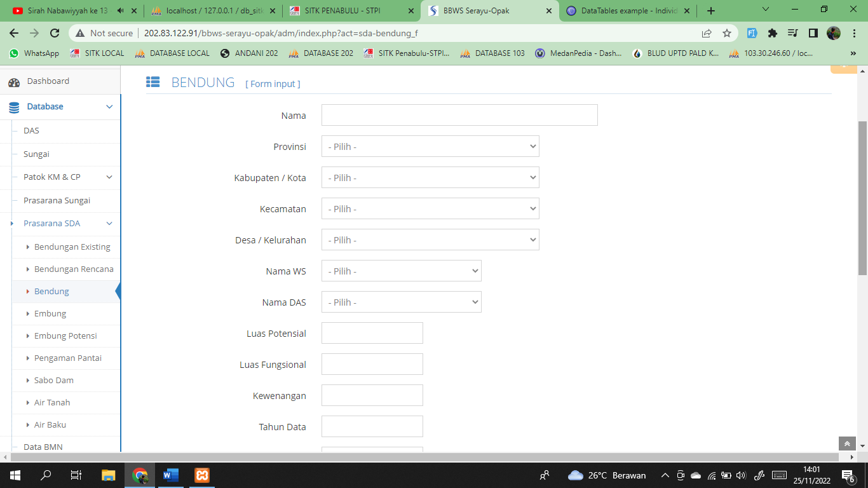Click the Nama text input field
Screen dimensions: 868x488
pyautogui.click(x=459, y=116)
